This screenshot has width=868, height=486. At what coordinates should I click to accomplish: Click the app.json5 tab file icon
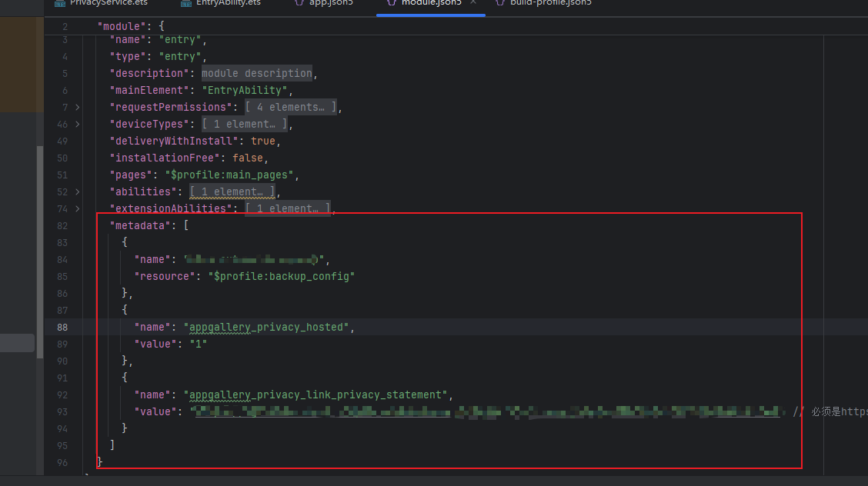pos(301,3)
